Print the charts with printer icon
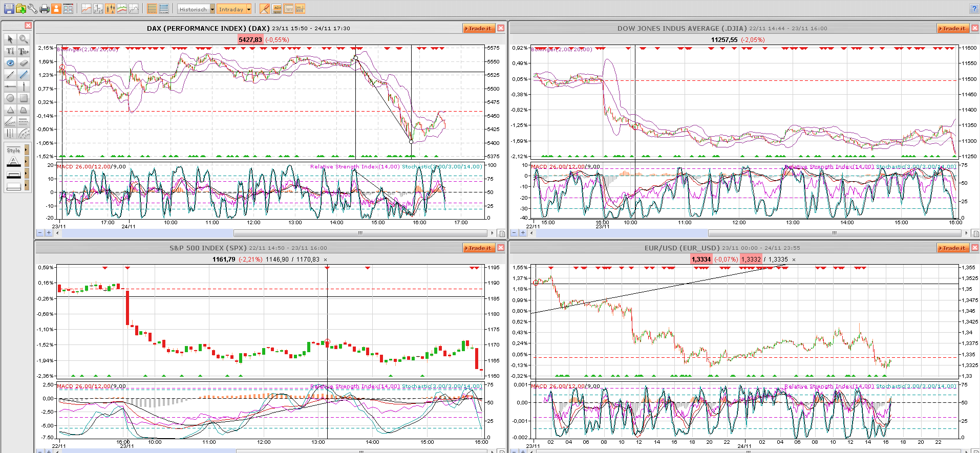This screenshot has height=453, width=980. [x=45, y=9]
